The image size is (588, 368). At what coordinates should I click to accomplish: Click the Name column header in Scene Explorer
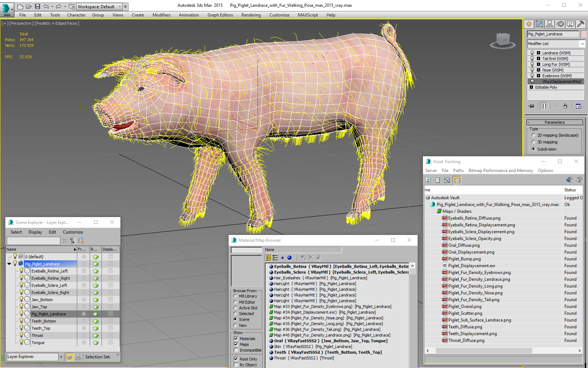pyautogui.click(x=41, y=249)
